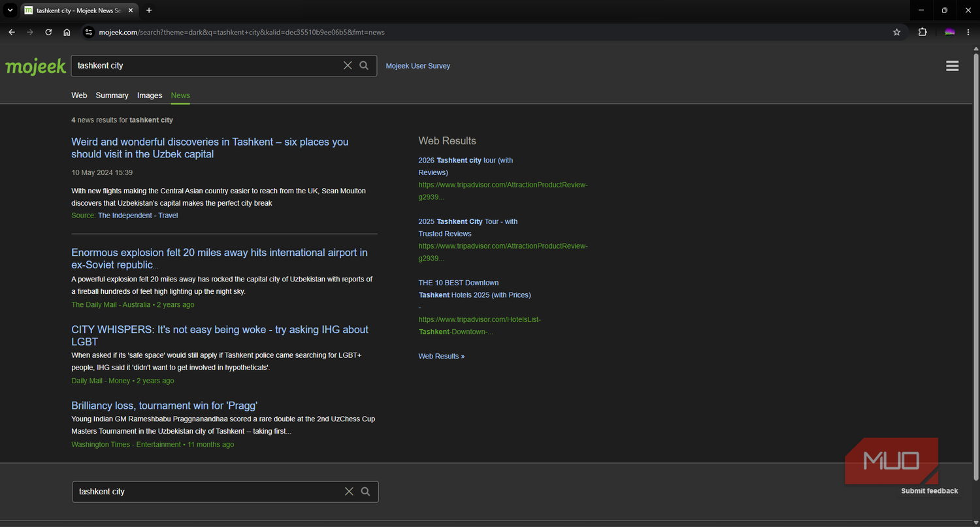Open the browser profile avatar
Screen dimensions: 980x527
tap(950, 32)
